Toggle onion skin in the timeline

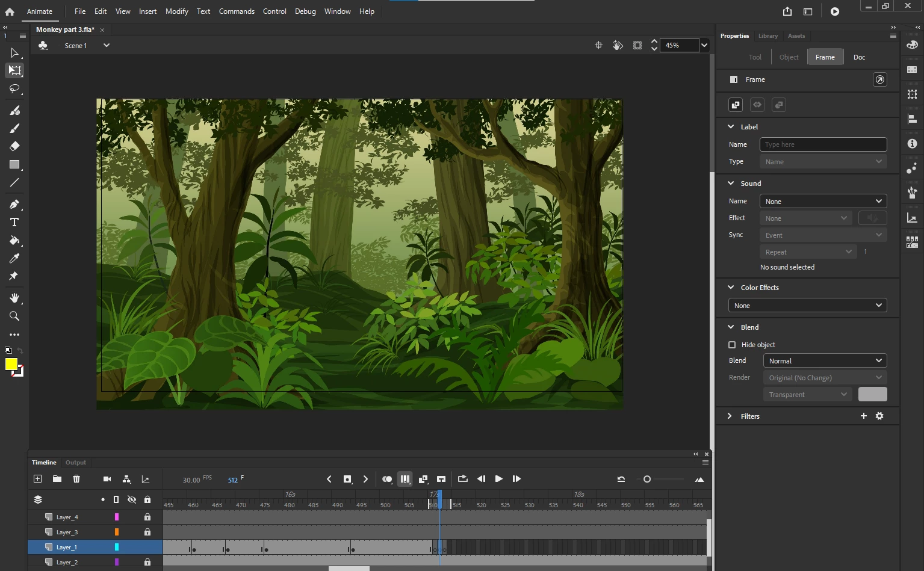pos(387,479)
